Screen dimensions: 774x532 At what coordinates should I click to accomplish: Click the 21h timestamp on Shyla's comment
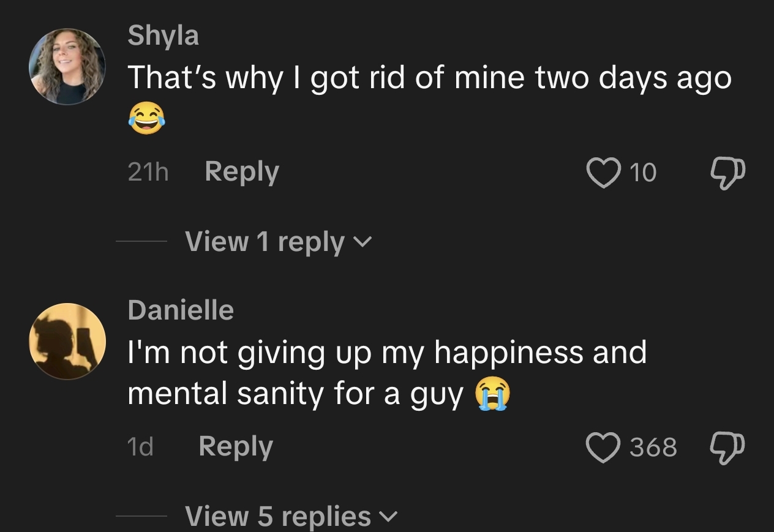click(148, 173)
